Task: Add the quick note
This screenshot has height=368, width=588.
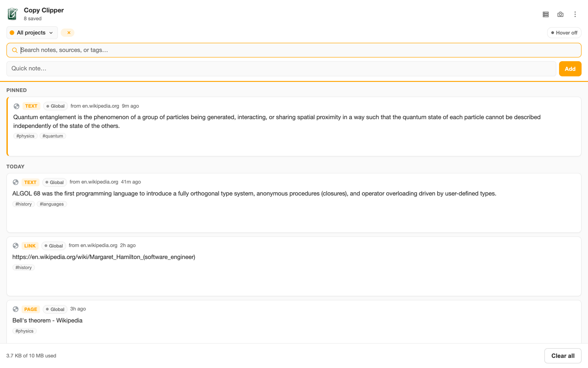Action: (x=570, y=69)
